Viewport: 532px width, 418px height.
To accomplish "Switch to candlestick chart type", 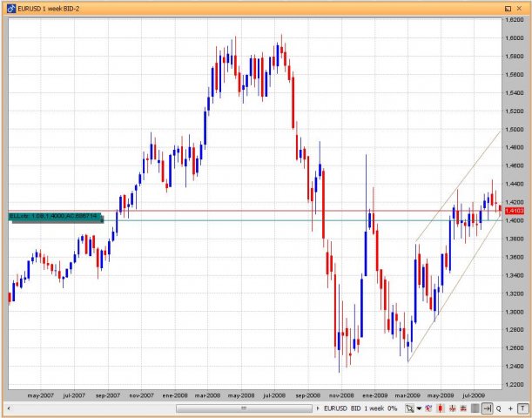I will [x=441, y=408].
